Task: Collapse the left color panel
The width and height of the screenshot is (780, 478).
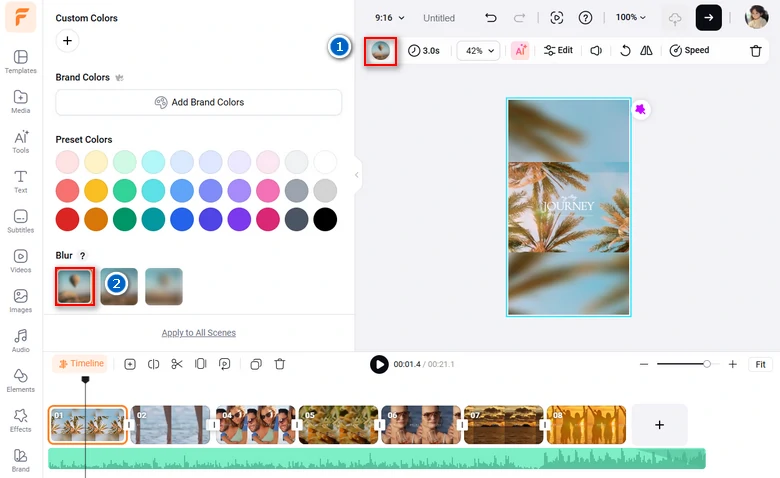Action: [x=356, y=175]
